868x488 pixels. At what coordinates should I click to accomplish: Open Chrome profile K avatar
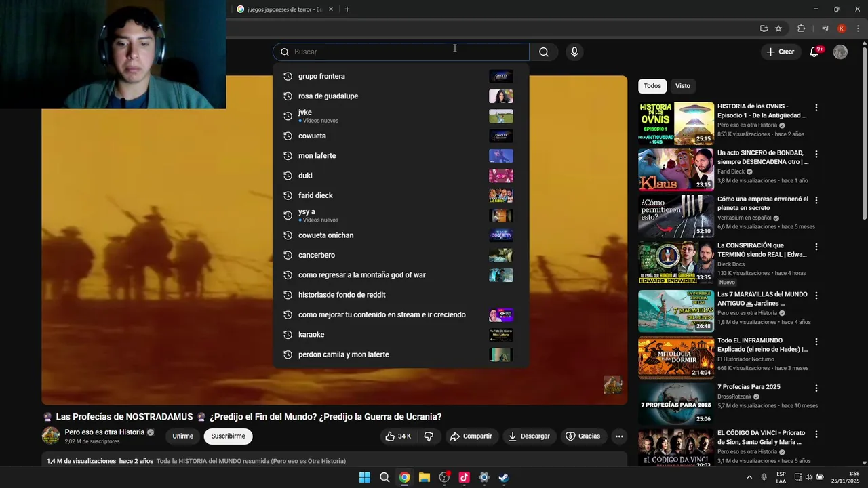tap(842, 28)
